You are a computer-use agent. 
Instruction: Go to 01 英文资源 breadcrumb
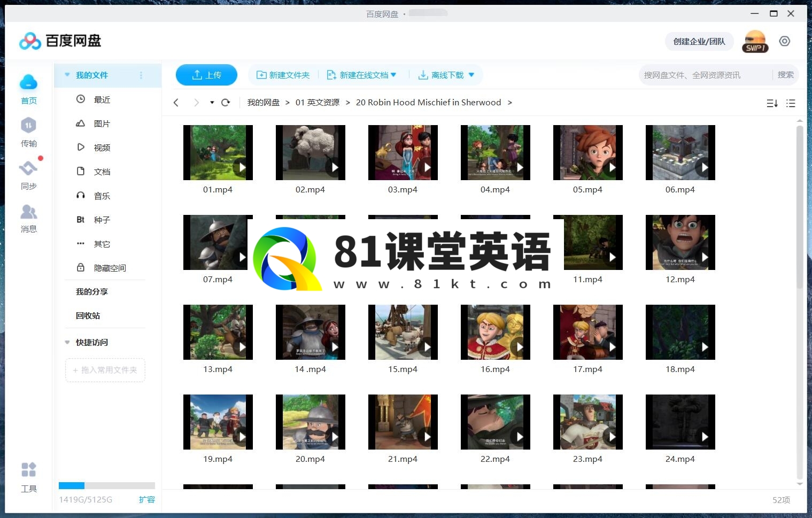318,103
